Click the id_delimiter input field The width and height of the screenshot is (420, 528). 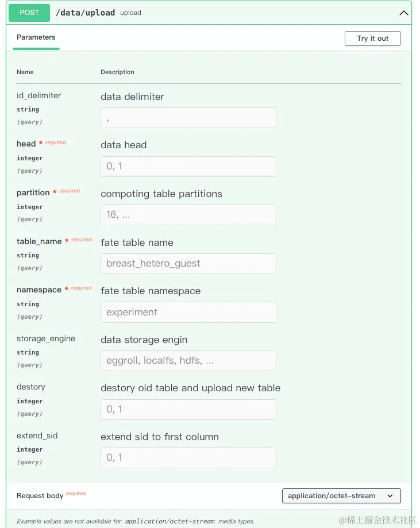click(188, 118)
